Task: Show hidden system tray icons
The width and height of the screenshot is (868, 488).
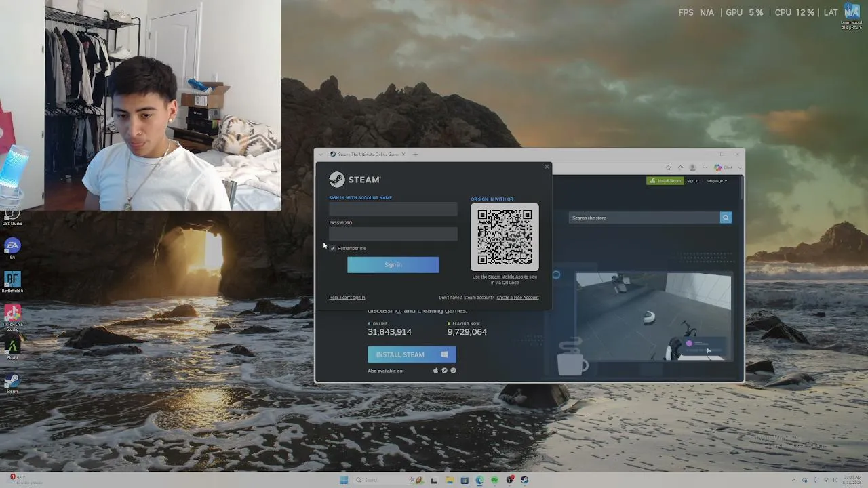Action: [794, 480]
